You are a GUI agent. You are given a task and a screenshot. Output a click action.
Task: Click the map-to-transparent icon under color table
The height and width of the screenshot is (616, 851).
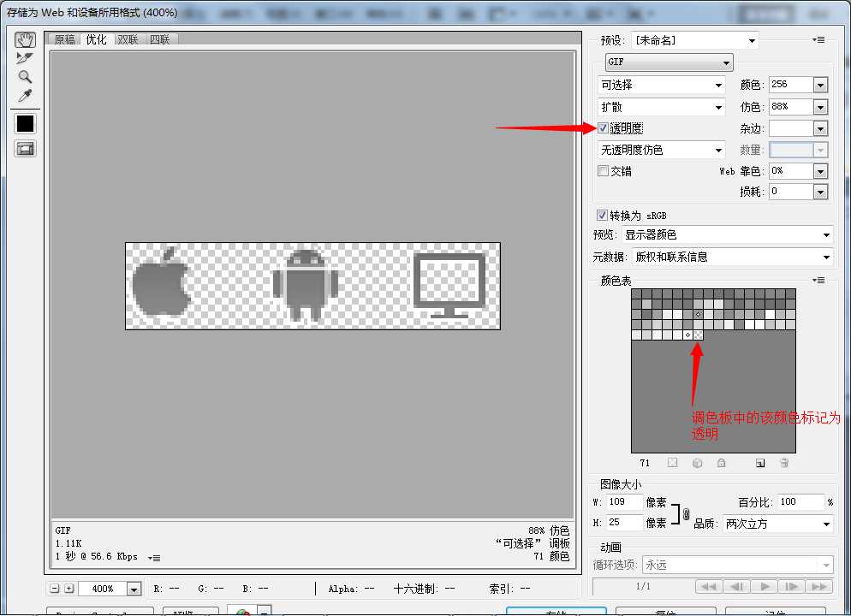672,463
